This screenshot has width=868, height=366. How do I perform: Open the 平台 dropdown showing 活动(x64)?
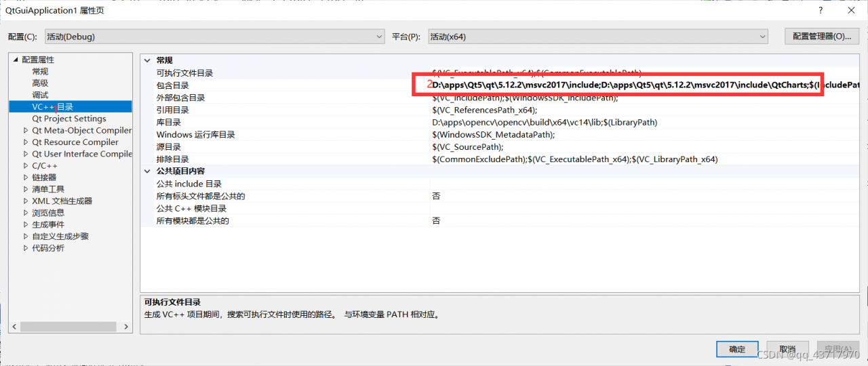tap(597, 37)
